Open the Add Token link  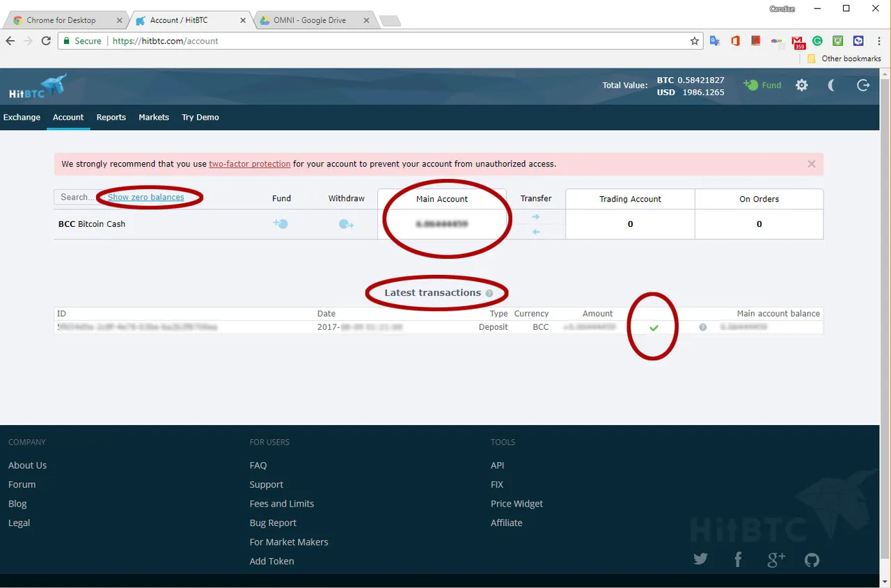[x=271, y=561]
